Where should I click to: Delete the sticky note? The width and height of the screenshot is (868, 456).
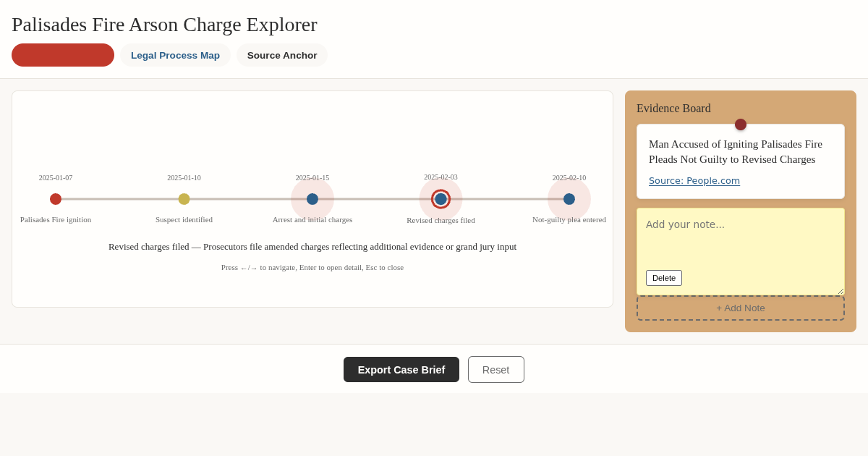[x=664, y=278]
